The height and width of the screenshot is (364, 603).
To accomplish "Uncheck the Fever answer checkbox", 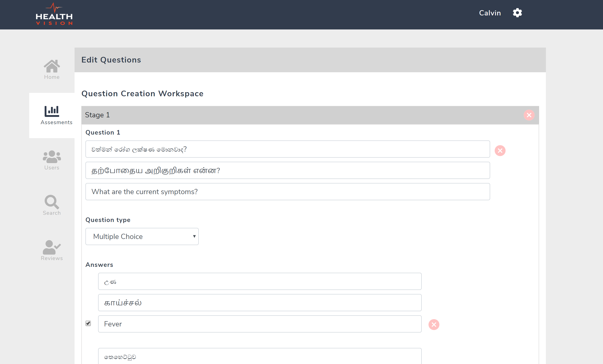I will (x=88, y=323).
